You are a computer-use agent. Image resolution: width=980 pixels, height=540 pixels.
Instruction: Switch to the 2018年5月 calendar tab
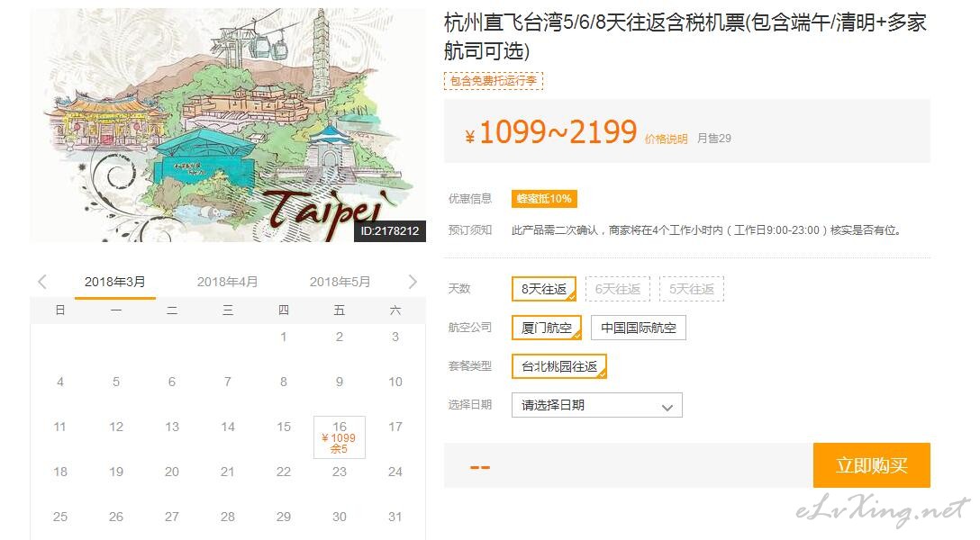tap(340, 283)
